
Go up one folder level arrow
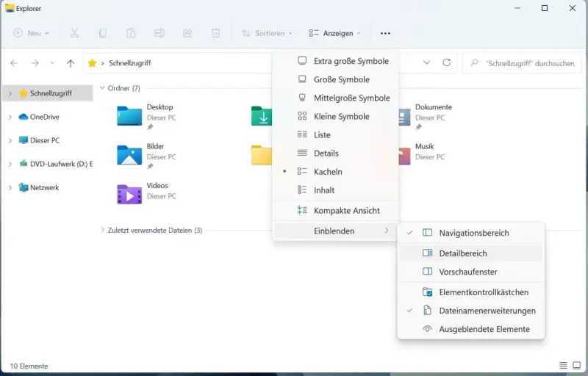pyautogui.click(x=71, y=63)
